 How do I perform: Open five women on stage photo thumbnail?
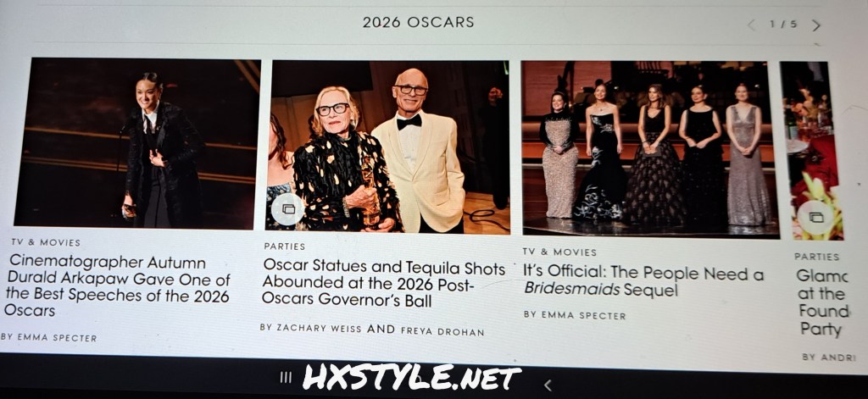tap(650, 149)
